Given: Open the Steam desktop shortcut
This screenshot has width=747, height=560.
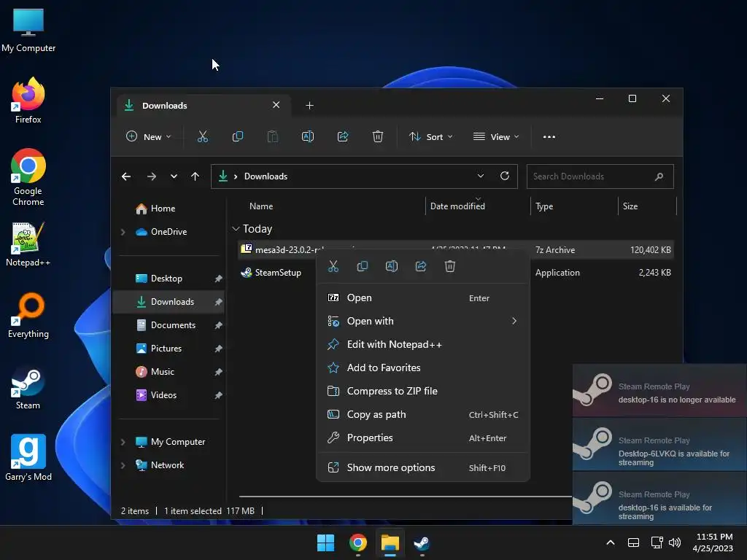Looking at the screenshot, I should pos(28,387).
